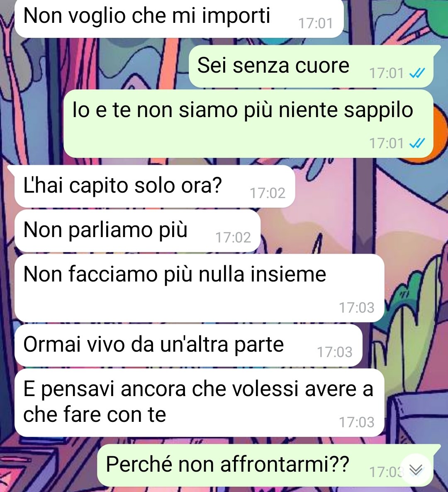Select the 'Sei senza cuore' message bubble
The width and height of the screenshot is (448, 492).
click(x=311, y=66)
